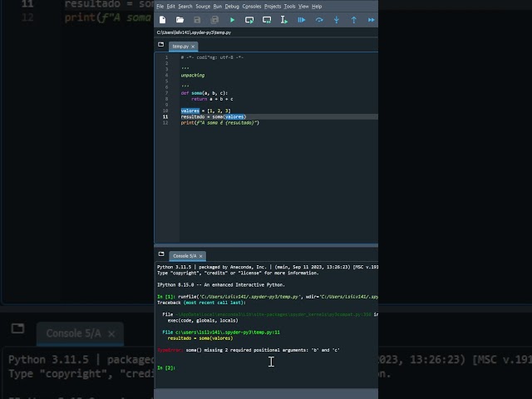Open the Projects menu
The image size is (532, 399).
pyautogui.click(x=273, y=7)
